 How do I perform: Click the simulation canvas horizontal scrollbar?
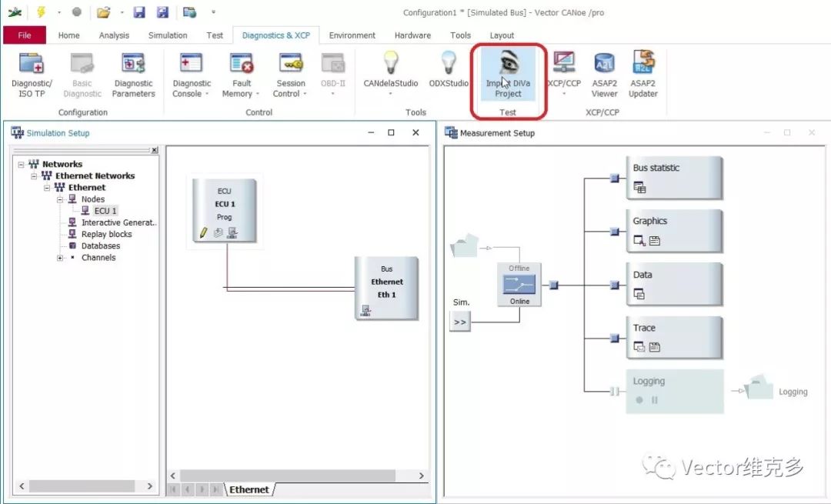(x=288, y=476)
